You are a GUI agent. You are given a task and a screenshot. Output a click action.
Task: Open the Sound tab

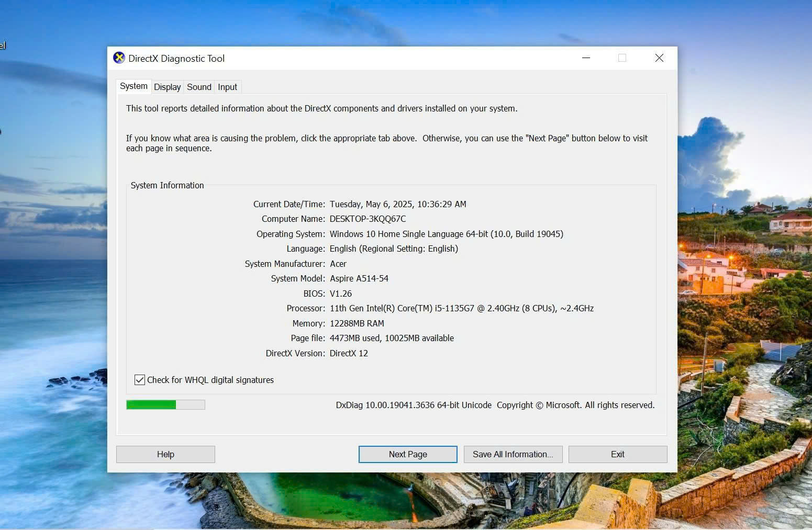pos(199,87)
